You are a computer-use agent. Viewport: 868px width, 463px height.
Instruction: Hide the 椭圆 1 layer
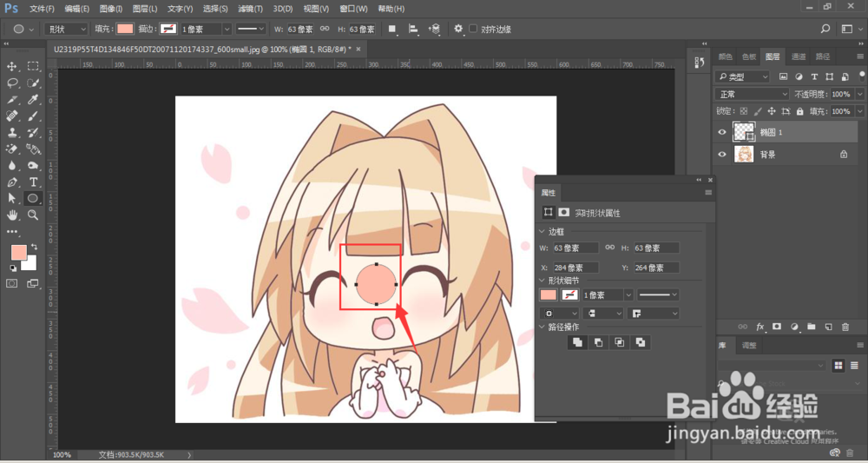click(x=722, y=132)
